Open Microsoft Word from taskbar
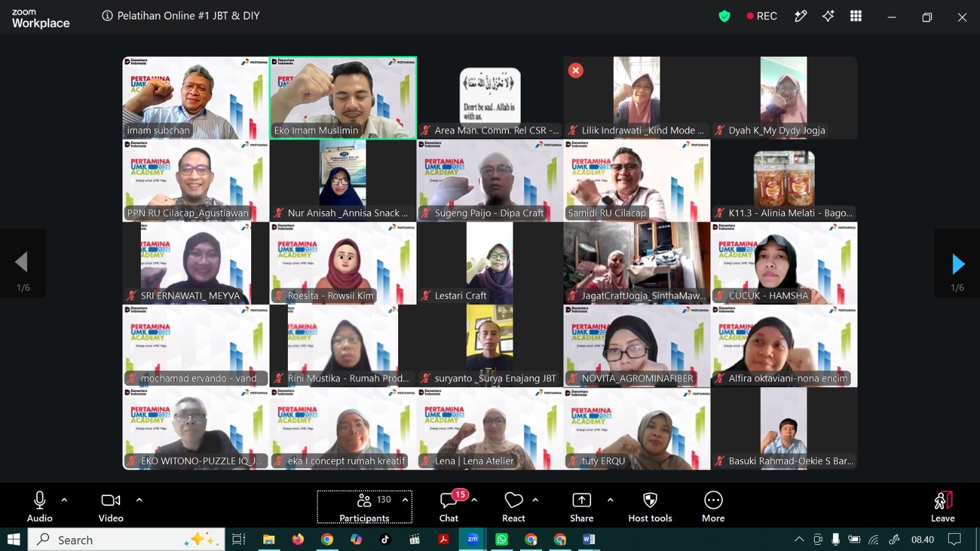Screen dimensions: 980x551 [589, 539]
